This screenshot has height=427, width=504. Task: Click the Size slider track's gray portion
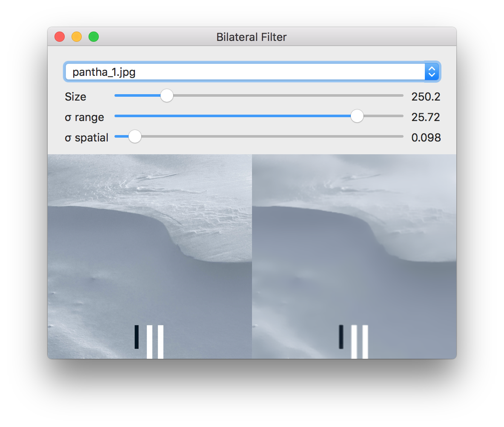pyautogui.click(x=288, y=95)
